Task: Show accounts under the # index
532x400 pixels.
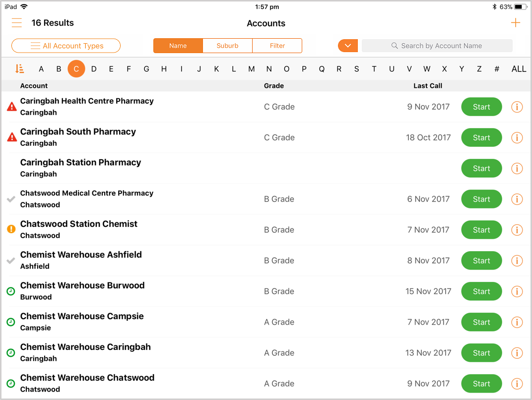Action: 497,69
